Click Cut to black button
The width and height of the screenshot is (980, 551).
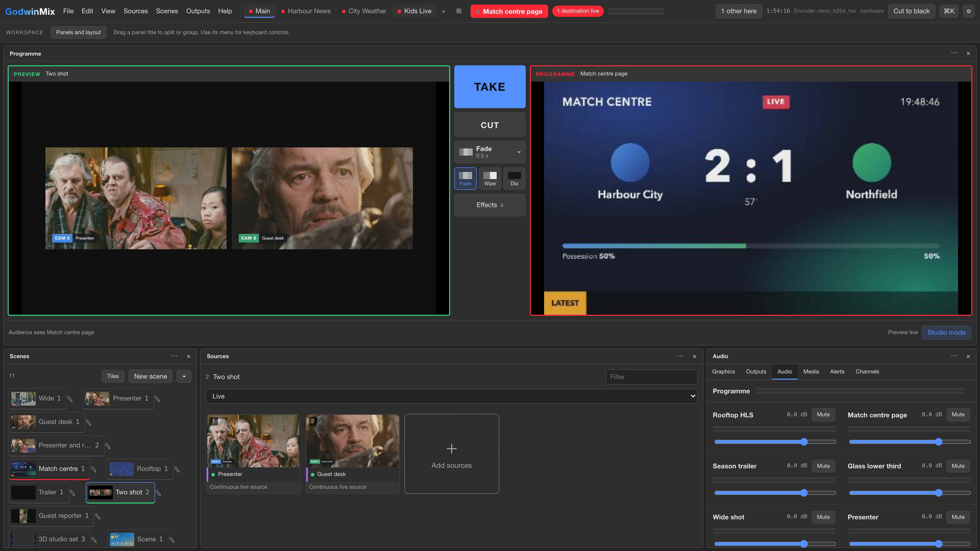pyautogui.click(x=911, y=11)
